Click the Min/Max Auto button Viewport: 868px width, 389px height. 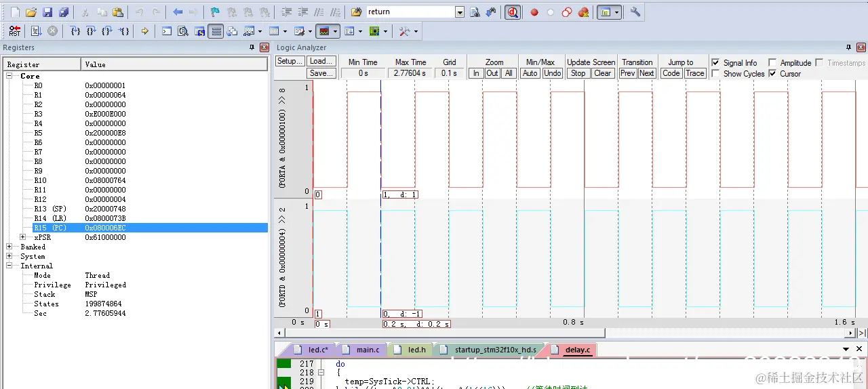(530, 73)
